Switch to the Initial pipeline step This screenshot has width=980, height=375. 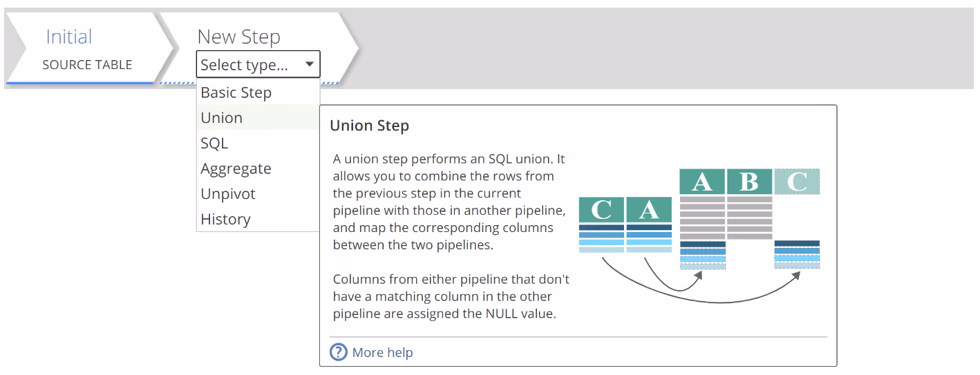pos(69,37)
